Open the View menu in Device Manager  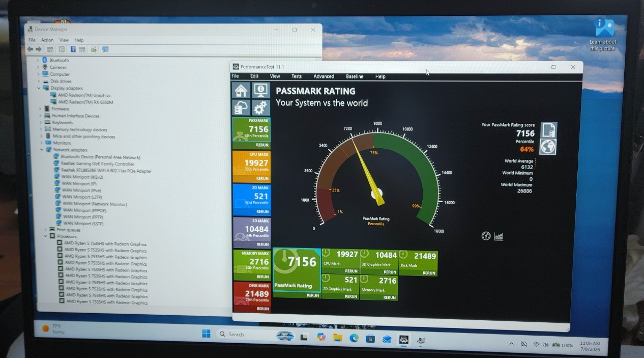[64, 40]
